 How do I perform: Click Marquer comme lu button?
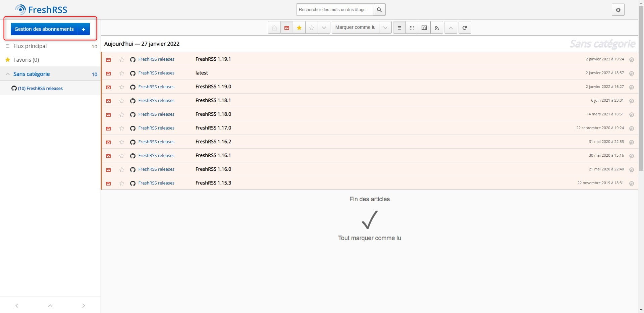pyautogui.click(x=355, y=28)
